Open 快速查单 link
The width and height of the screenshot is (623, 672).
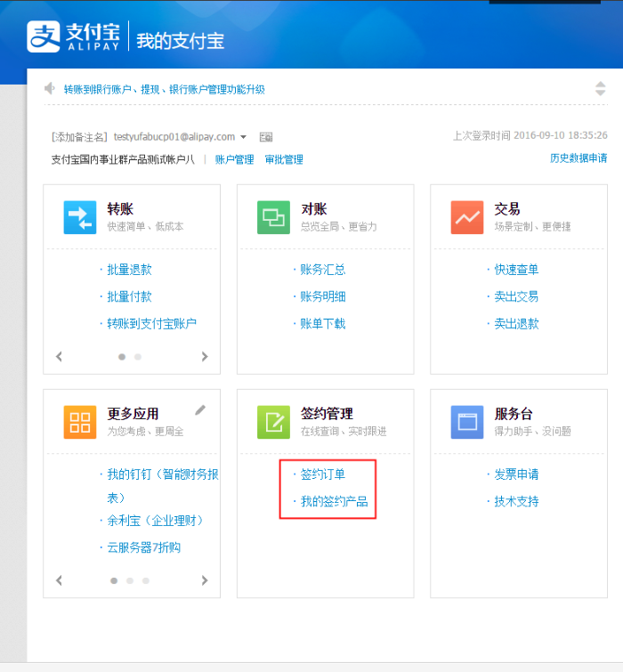coord(516,270)
